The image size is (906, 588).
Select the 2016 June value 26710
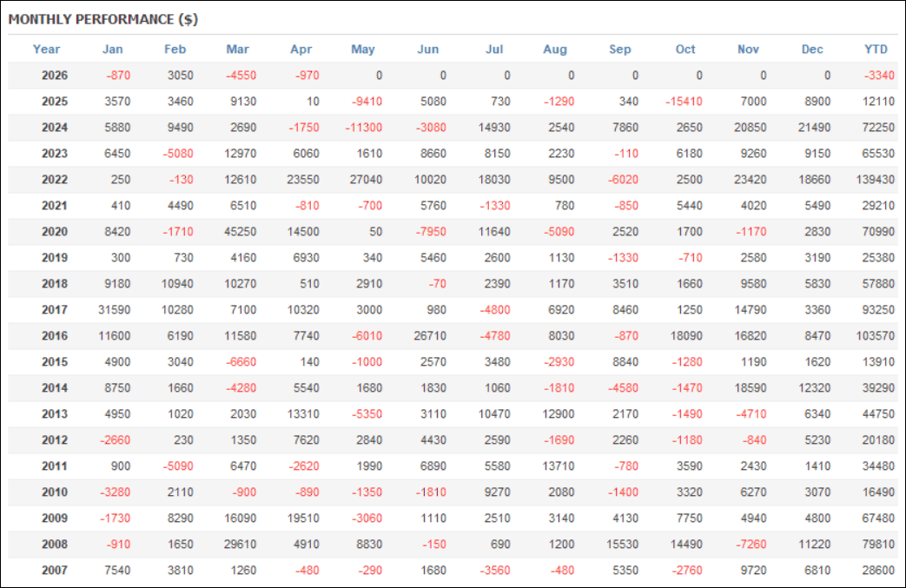(430, 335)
